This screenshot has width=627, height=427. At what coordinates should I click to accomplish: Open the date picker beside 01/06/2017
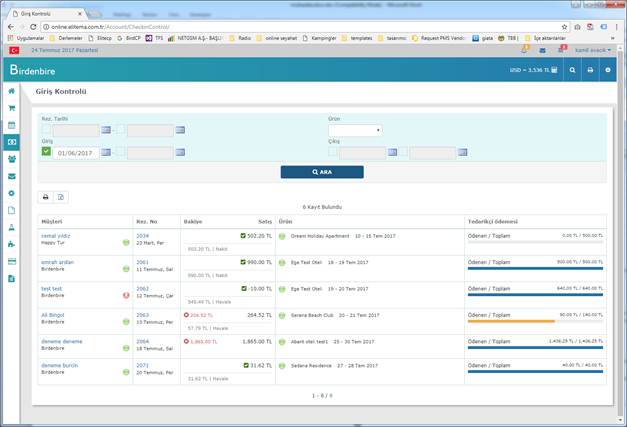click(x=106, y=153)
